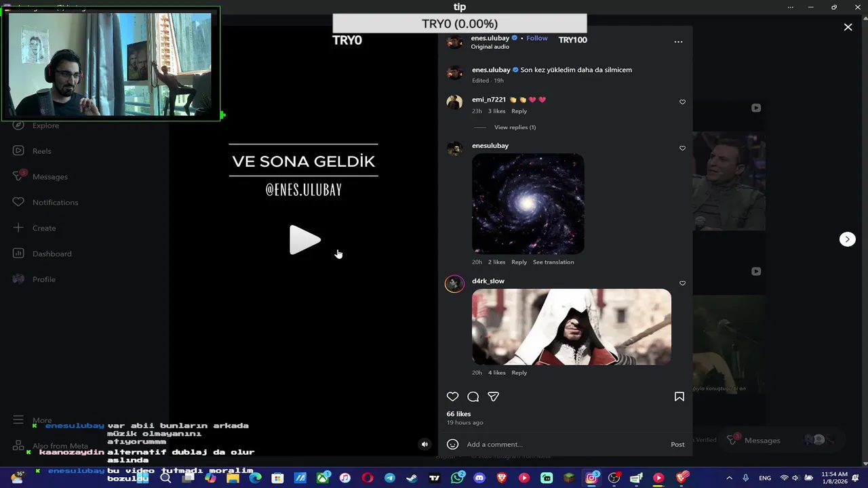Open d4rk_slow's profile avatar
This screenshot has height=488, width=868.
454,284
